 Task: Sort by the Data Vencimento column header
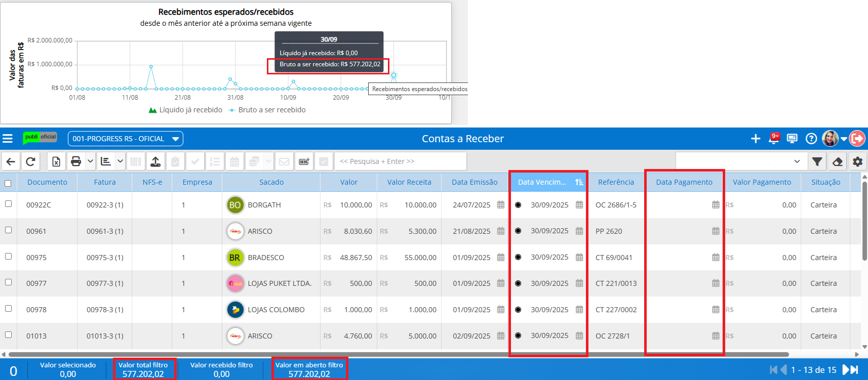pos(542,182)
